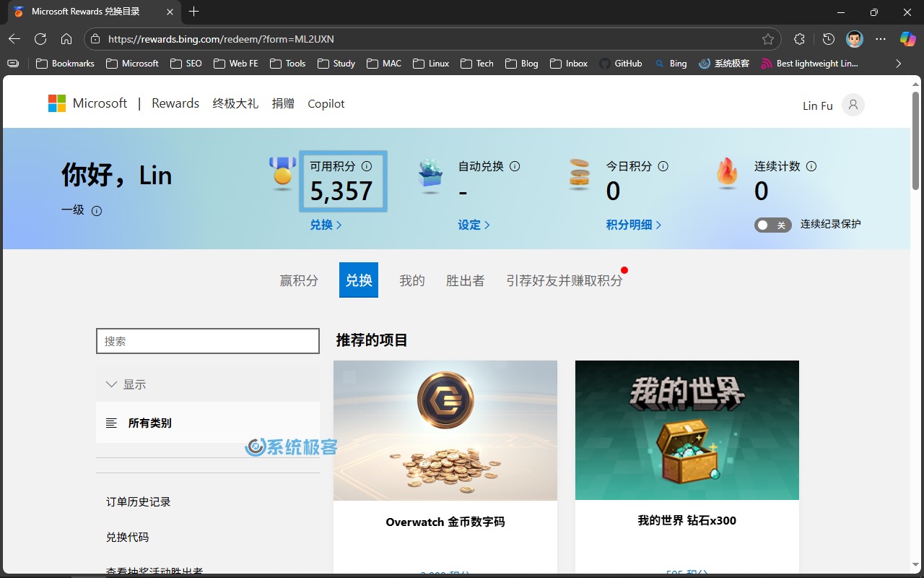924x578 pixels.
Task: Click the flame streak icon
Action: coord(727,173)
